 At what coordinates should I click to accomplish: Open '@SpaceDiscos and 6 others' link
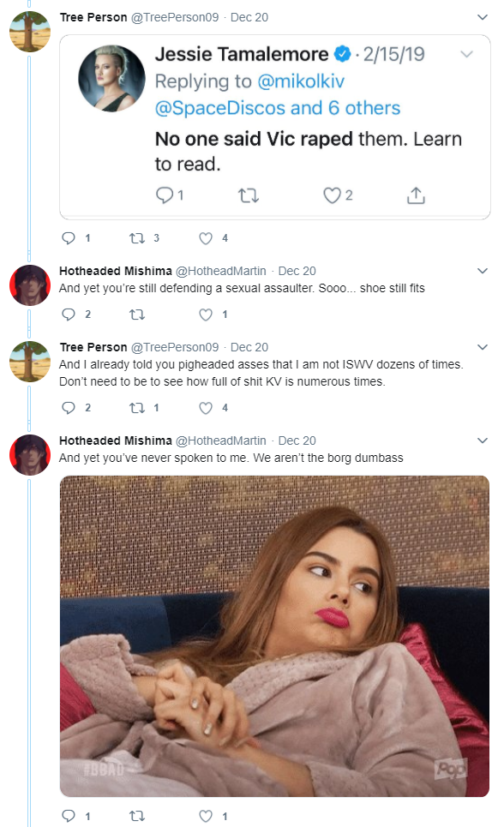(x=278, y=108)
